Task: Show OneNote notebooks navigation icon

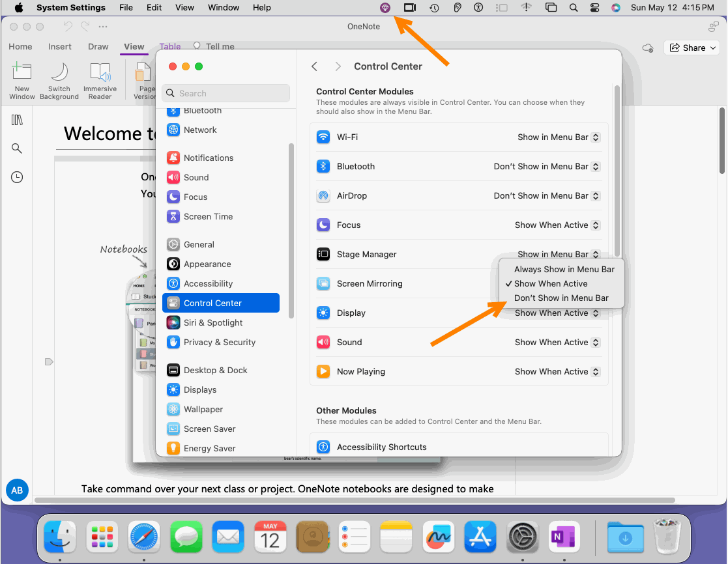Action: (17, 120)
